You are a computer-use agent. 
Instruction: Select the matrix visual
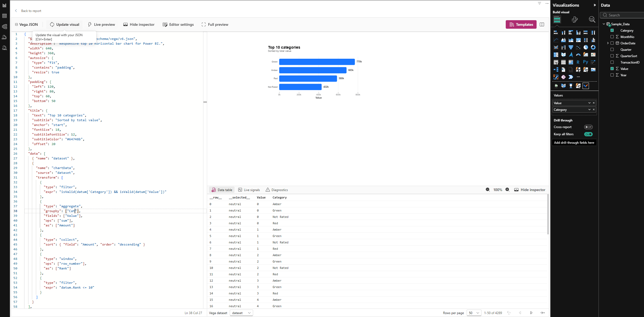pos(571,62)
